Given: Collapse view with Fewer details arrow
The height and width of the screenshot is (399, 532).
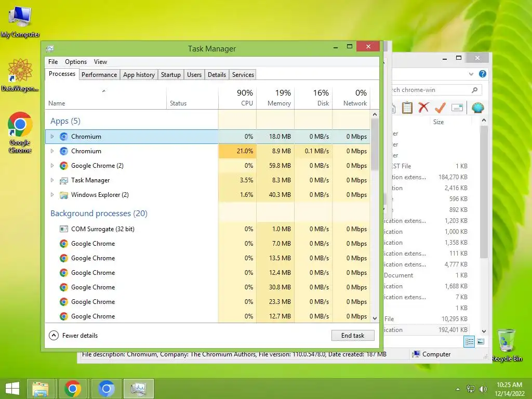Looking at the screenshot, I should point(54,336).
